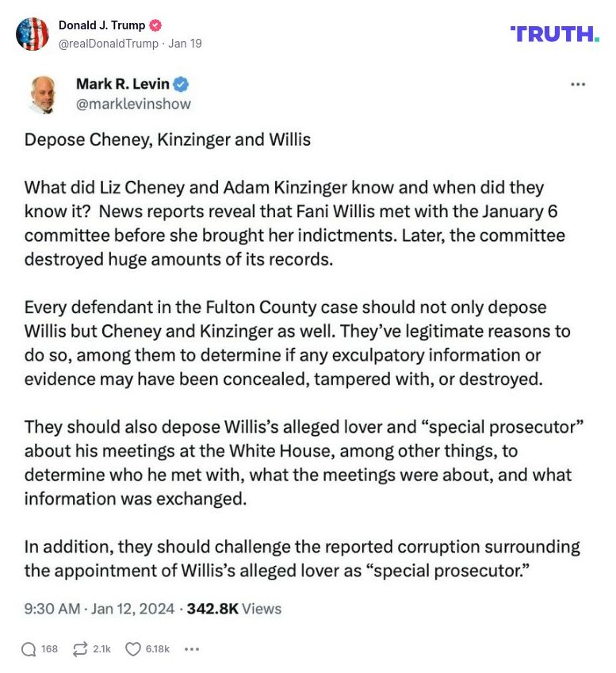This screenshot has width=616, height=673.
Task: Click the 9:30 AM · Jan 12, 2024 timestamp
Action: click(x=98, y=609)
